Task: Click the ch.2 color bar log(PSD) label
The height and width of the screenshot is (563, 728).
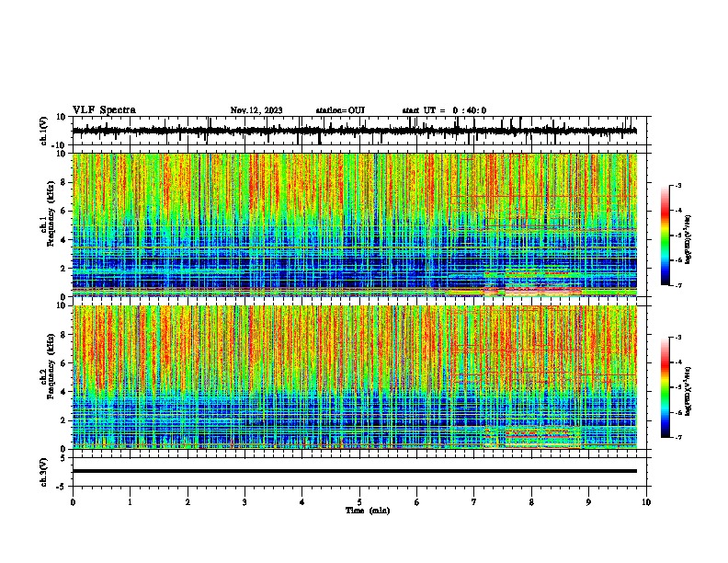Action: pos(688,391)
